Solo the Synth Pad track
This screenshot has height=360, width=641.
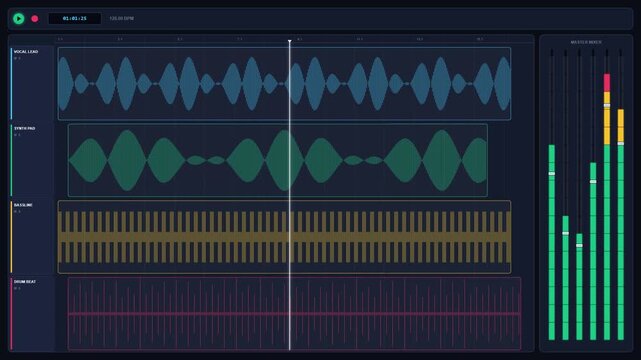(19, 135)
